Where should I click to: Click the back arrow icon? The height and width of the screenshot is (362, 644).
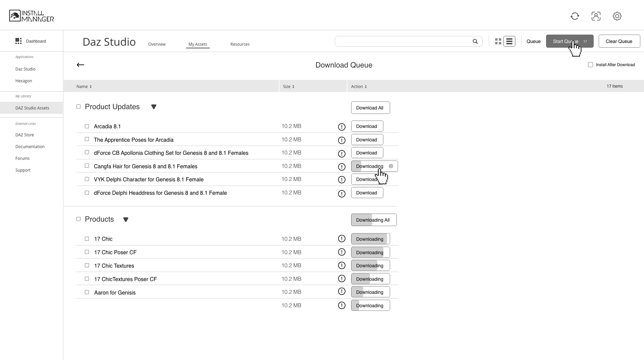(80, 65)
